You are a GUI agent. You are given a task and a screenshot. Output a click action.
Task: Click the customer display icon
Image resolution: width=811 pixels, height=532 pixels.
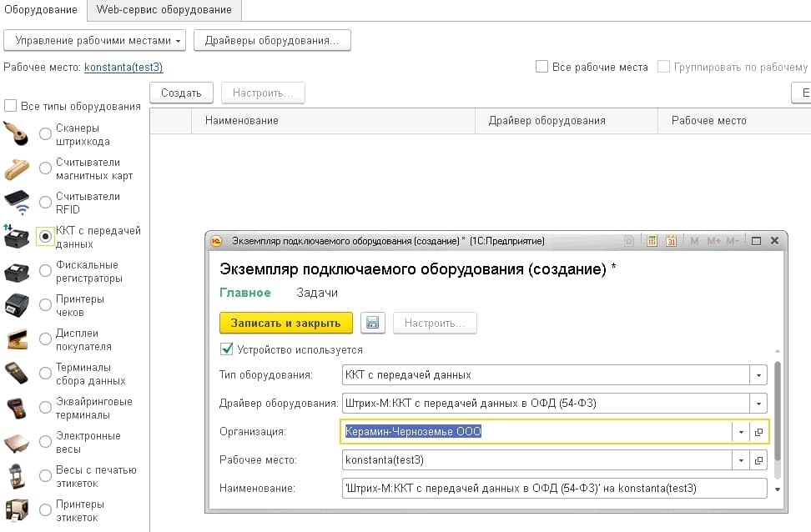[17, 339]
